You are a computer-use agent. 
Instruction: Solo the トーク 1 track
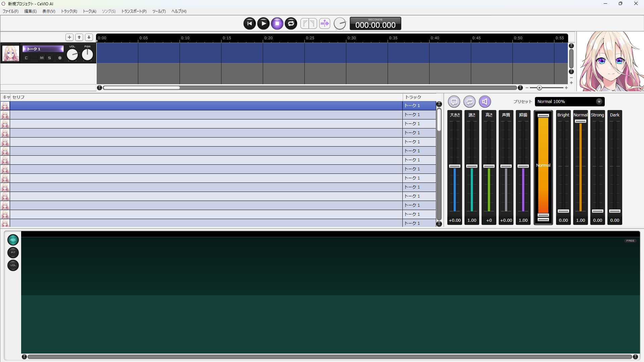click(49, 58)
